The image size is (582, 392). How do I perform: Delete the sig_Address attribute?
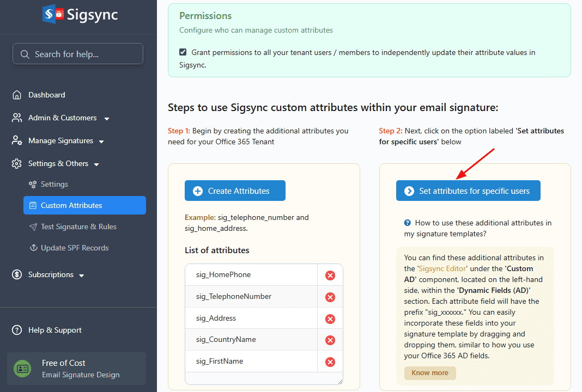pos(330,319)
